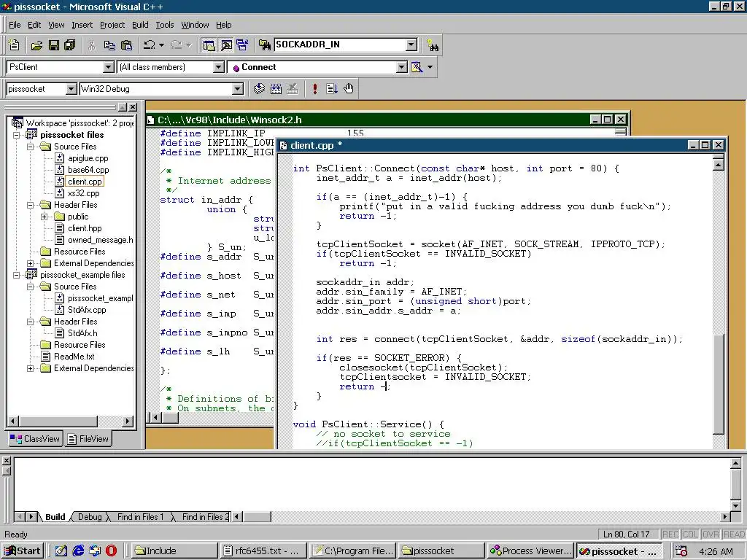Open the Undo history dropdown arrow
The height and width of the screenshot is (560, 747).
[x=161, y=44]
